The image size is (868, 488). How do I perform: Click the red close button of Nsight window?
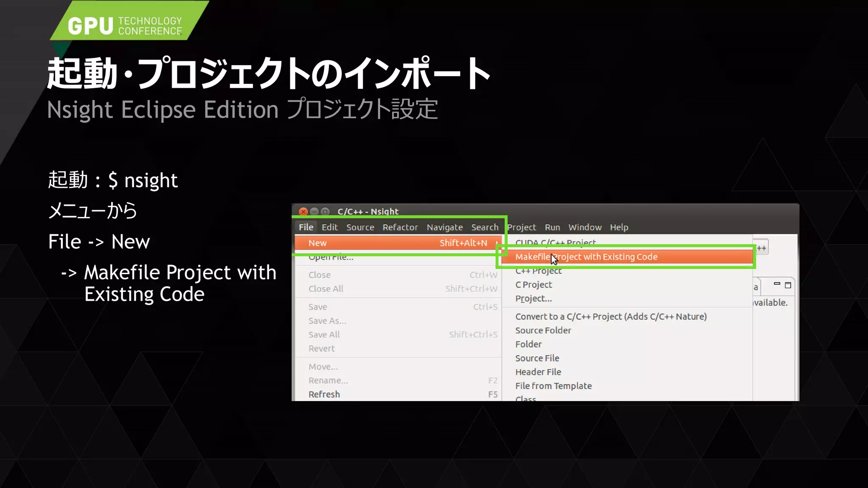(x=303, y=211)
